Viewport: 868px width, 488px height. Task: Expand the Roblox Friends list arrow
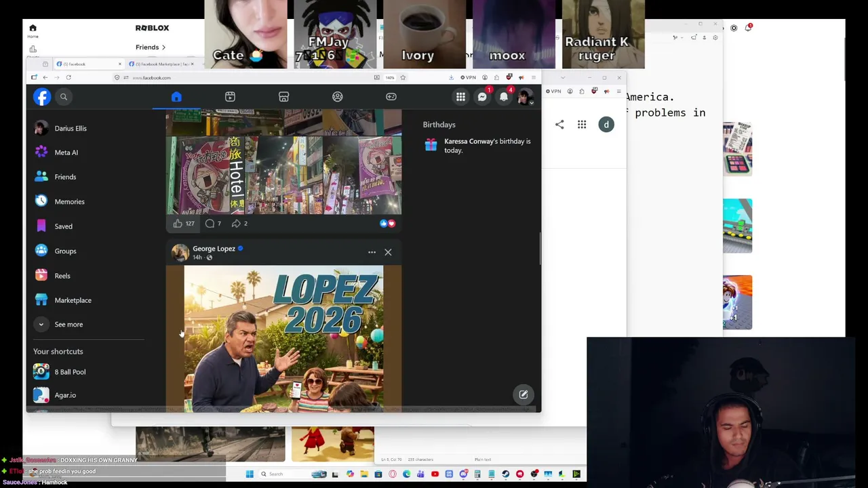point(163,47)
